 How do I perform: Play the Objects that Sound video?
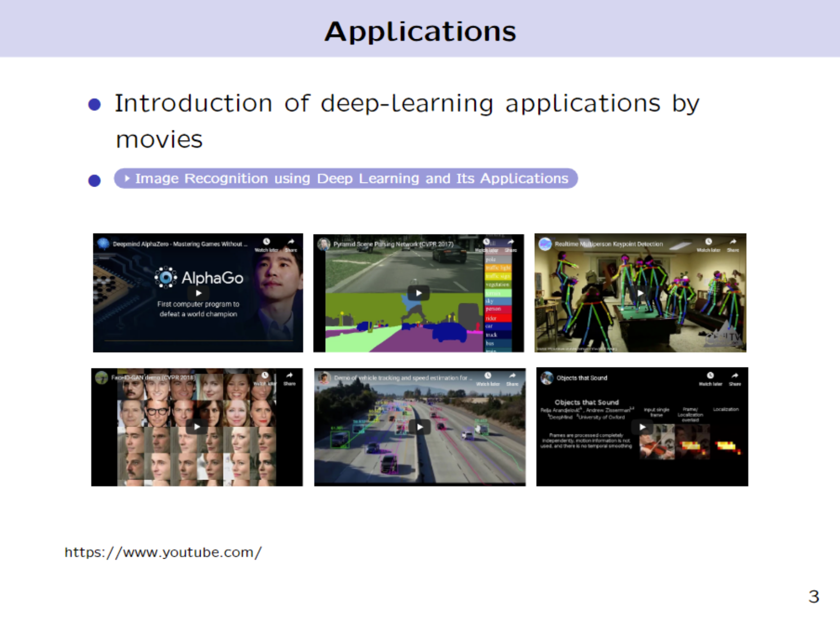pos(642,427)
